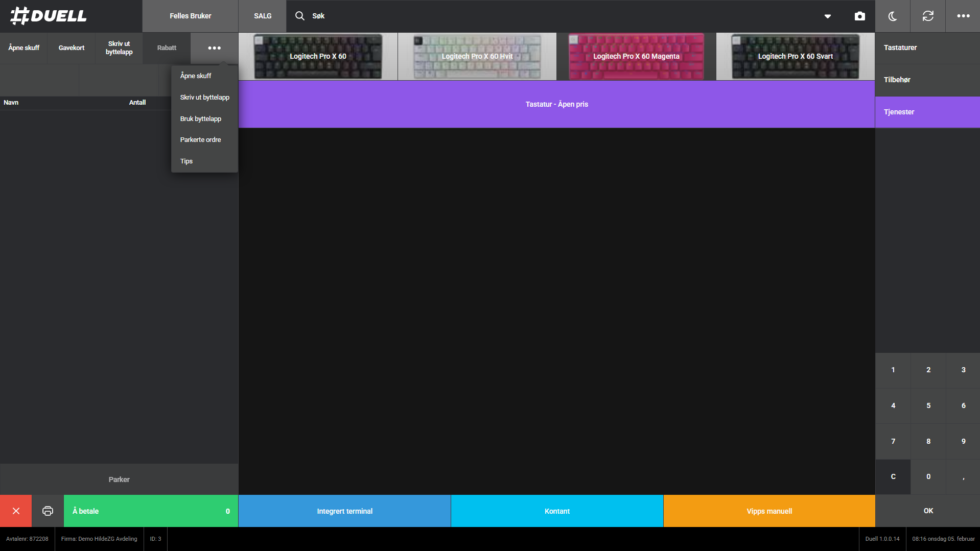Tap the numpad C clear key
980x551 pixels.
point(893,476)
